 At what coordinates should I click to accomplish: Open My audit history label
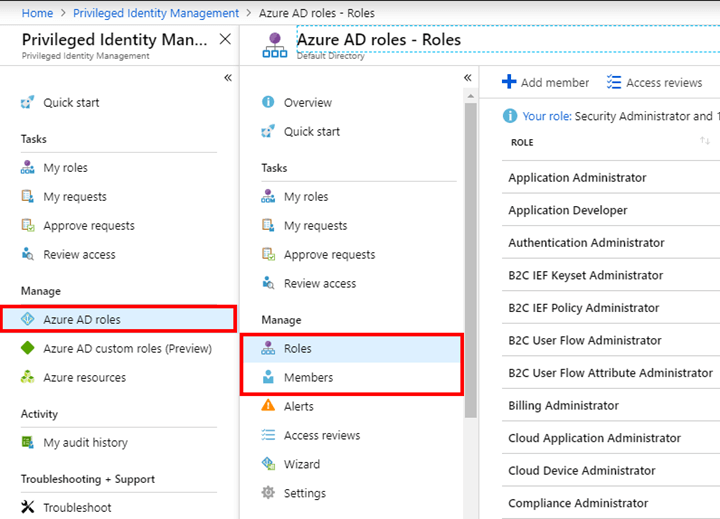tap(85, 442)
